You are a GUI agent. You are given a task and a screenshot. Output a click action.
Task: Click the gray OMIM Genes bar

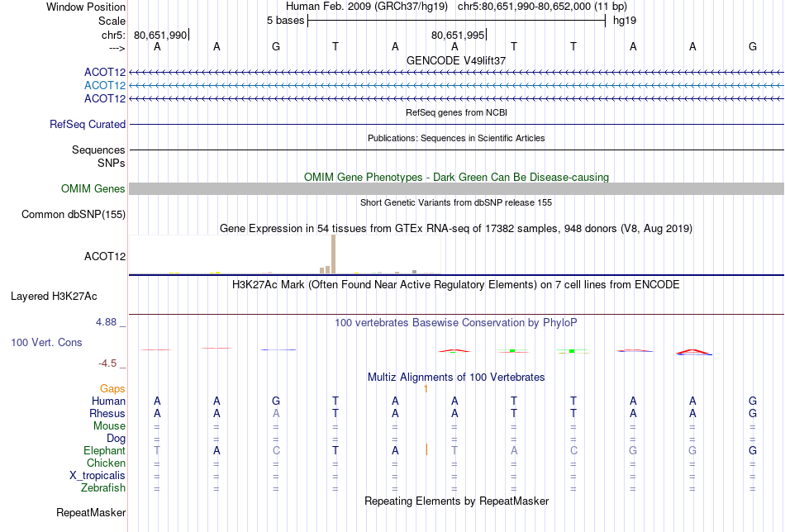tap(456, 188)
